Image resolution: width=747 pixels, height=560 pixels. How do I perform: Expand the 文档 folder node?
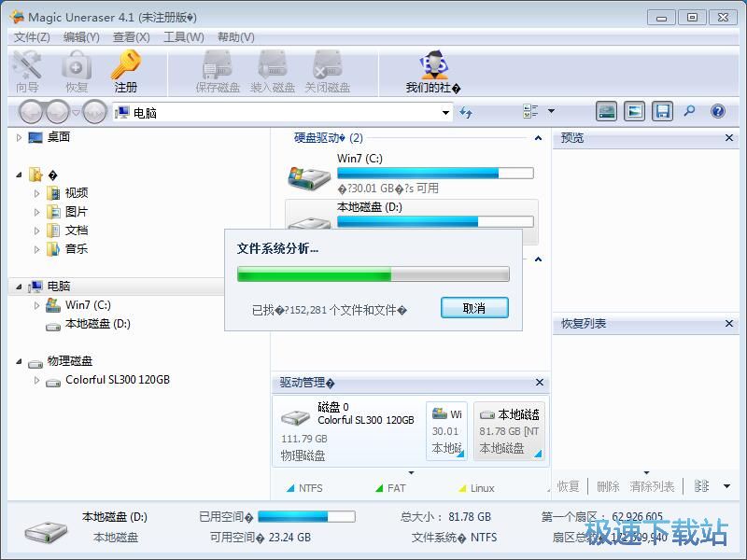click(36, 231)
